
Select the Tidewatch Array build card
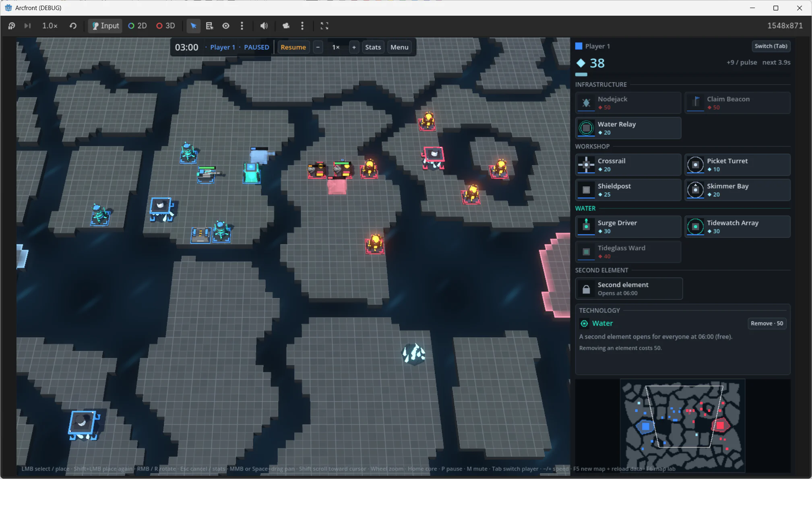point(738,227)
